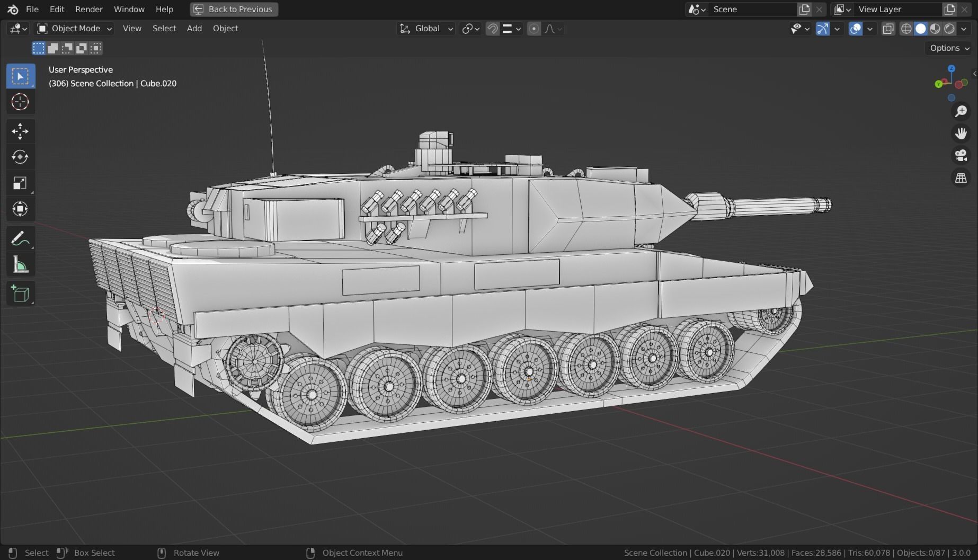Select the Annotate tool
The image size is (978, 560).
[21, 239]
